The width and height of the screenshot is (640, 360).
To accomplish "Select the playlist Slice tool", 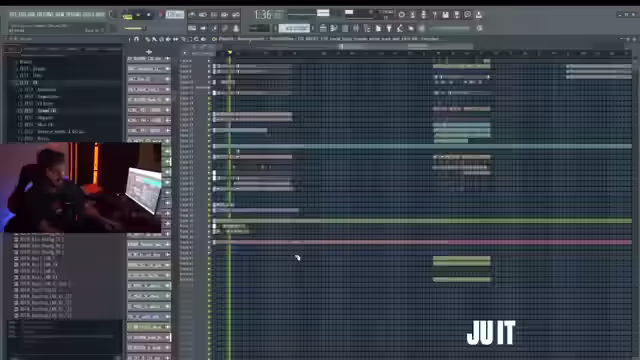I will 182,39.
